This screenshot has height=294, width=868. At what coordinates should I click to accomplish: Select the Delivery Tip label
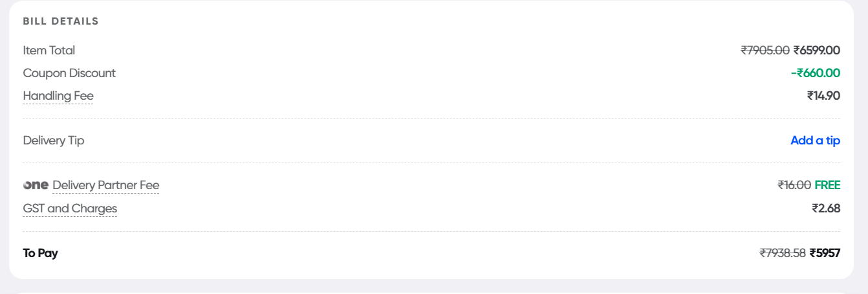click(x=54, y=141)
